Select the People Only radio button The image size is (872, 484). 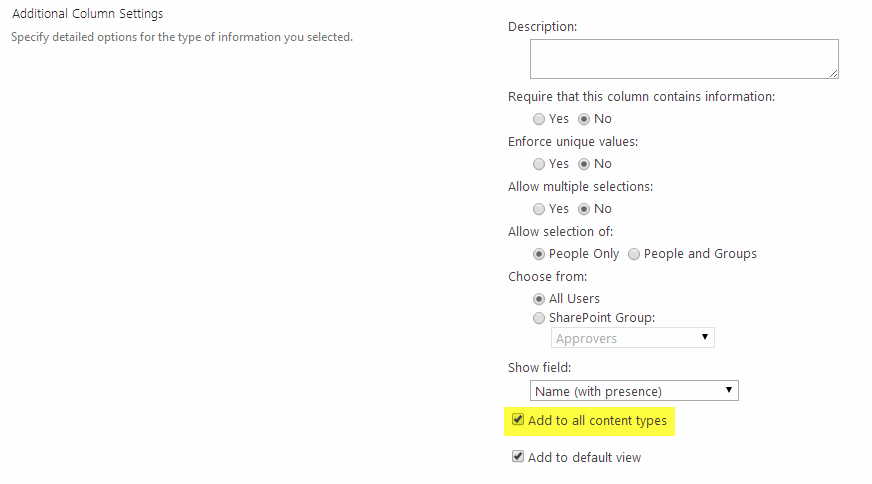pos(539,254)
